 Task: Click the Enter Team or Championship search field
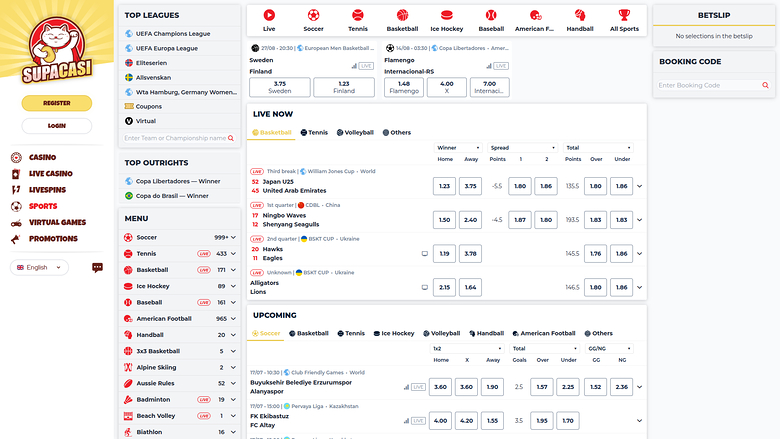pyautogui.click(x=175, y=138)
